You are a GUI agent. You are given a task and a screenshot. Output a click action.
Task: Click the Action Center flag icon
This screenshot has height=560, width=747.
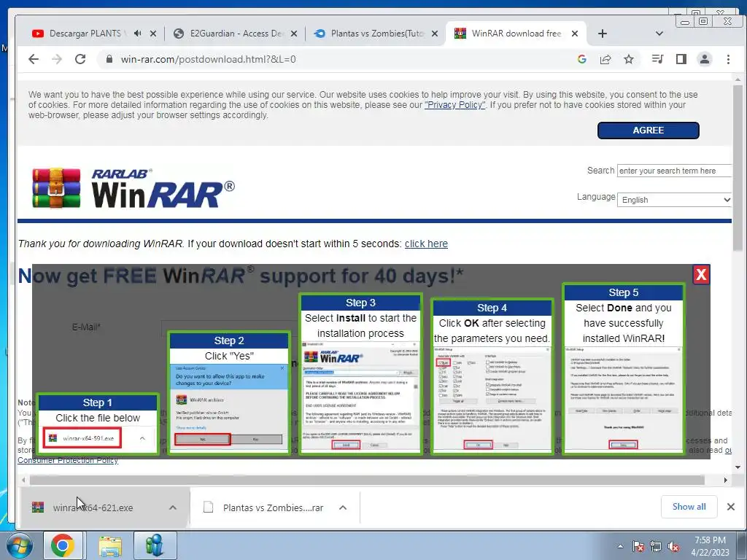[638, 546]
